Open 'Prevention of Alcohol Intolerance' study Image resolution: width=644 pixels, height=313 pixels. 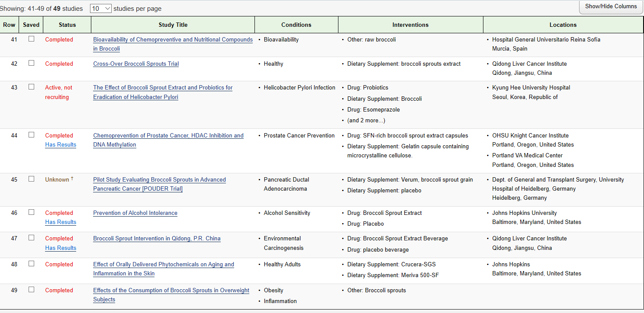135,213
